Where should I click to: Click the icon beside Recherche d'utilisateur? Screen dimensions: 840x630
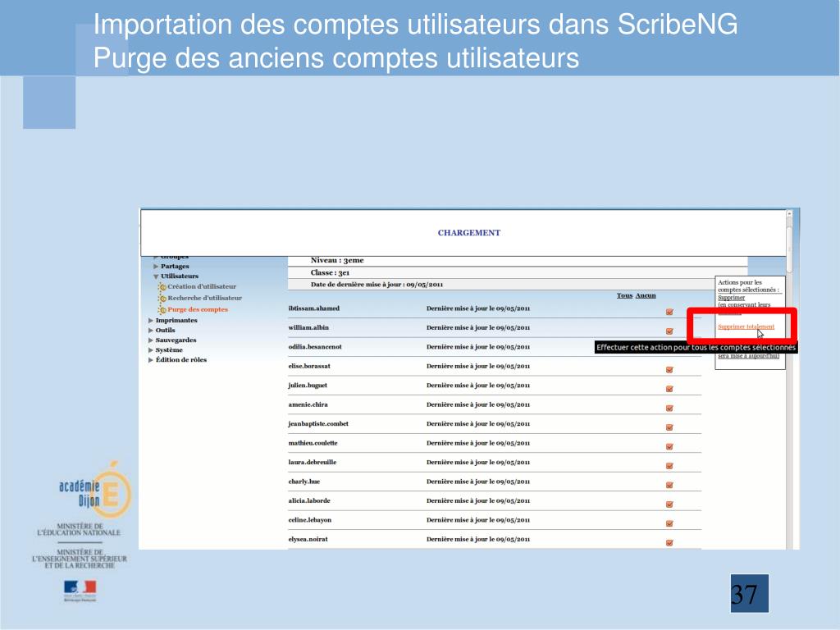click(x=162, y=299)
